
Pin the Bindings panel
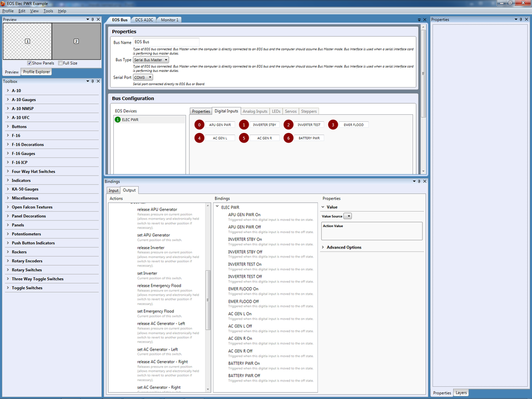(419, 181)
